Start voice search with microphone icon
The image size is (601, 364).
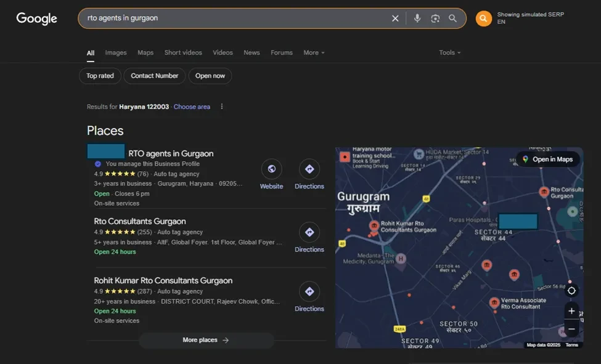click(x=417, y=18)
